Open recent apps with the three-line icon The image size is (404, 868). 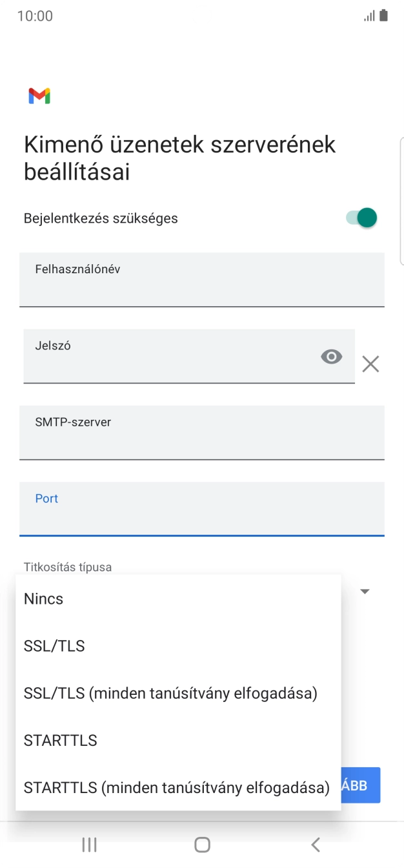coord(88,844)
